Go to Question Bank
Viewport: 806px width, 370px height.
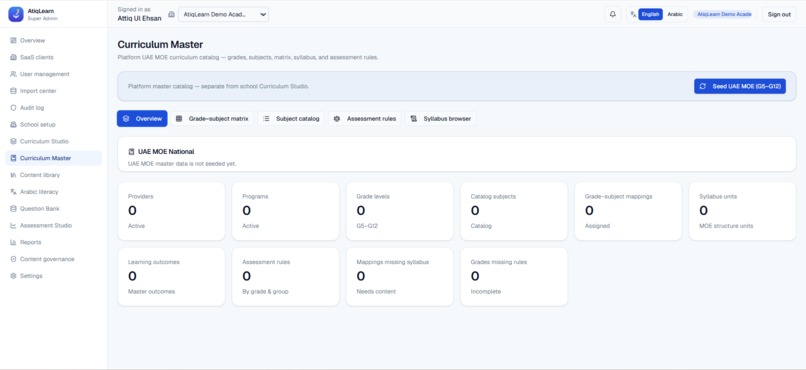(x=53, y=209)
